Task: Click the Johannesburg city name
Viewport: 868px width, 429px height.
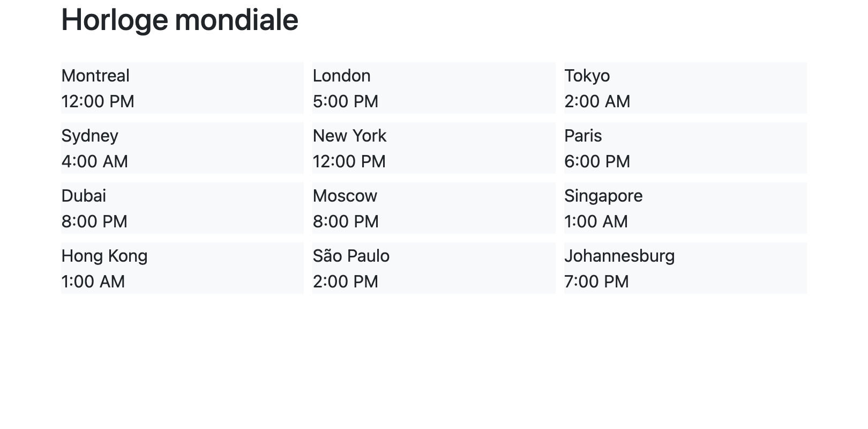Action: tap(619, 256)
